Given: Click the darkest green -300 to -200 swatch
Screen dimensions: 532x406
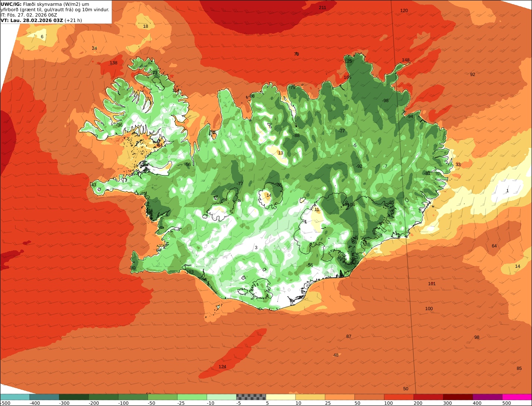Looking at the screenshot, I should coord(74,397).
